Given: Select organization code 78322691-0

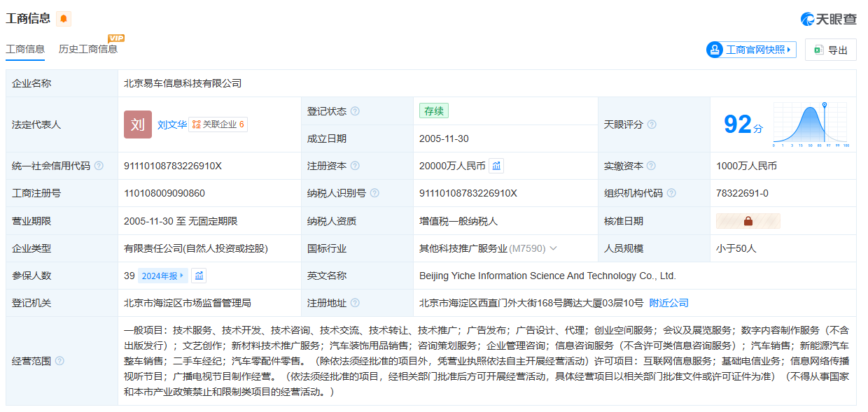Looking at the screenshot, I should coord(743,193).
